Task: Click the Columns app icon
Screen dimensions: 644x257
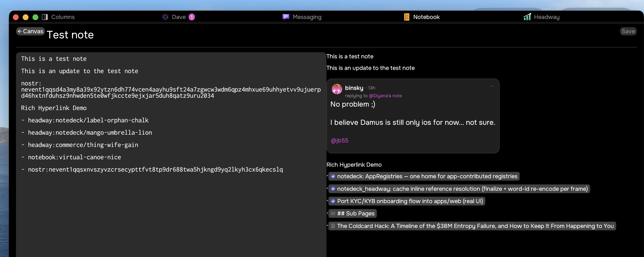Action: tap(45, 17)
